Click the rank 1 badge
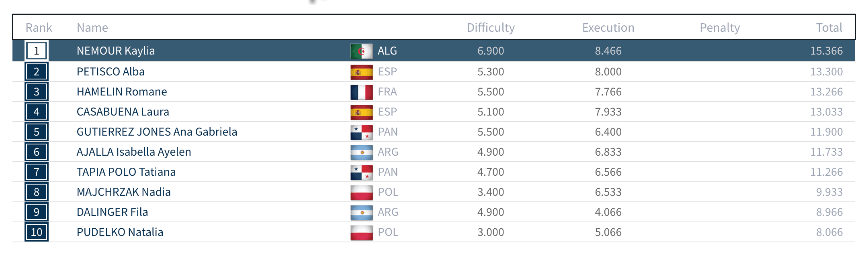 pos(37,51)
